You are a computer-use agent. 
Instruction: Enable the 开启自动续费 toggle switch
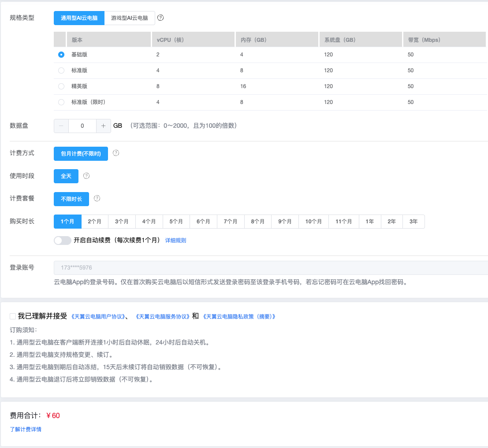click(62, 241)
